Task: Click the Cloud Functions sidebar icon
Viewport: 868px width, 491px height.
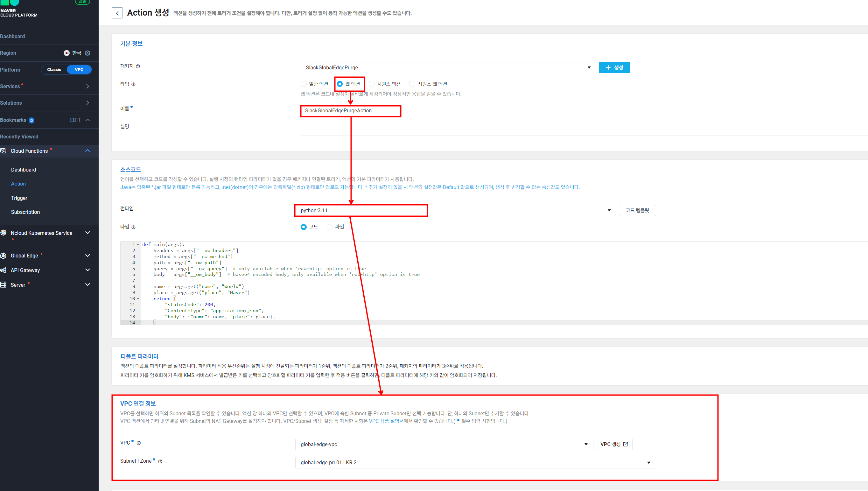Action: click(x=3, y=151)
